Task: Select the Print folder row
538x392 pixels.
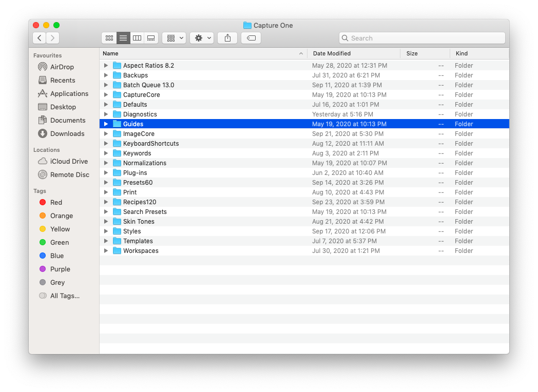Action: coord(304,192)
